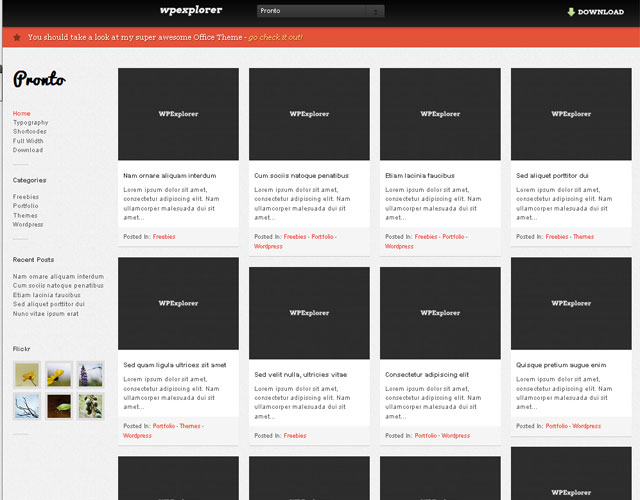Select Portfolio in sidebar Categories list

(25, 206)
